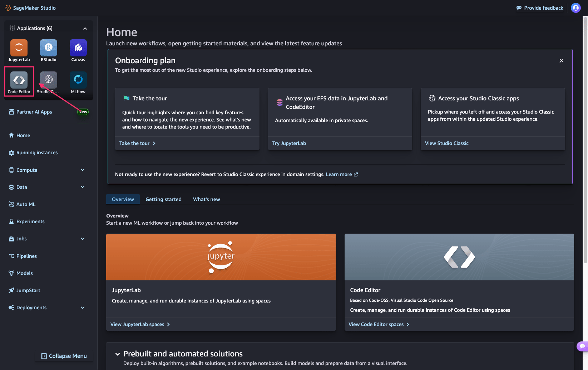Open Models in sidebar
Image resolution: width=588 pixels, height=370 pixels.
pyautogui.click(x=21, y=273)
